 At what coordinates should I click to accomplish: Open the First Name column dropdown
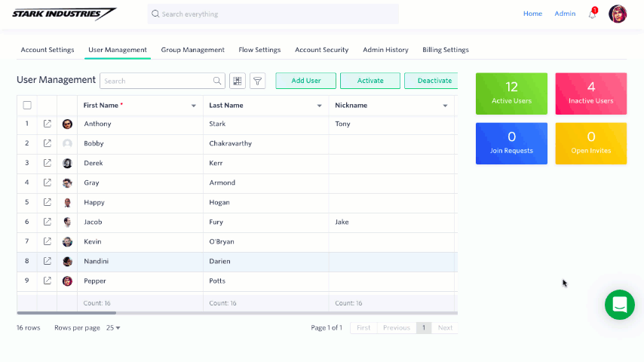pos(194,106)
